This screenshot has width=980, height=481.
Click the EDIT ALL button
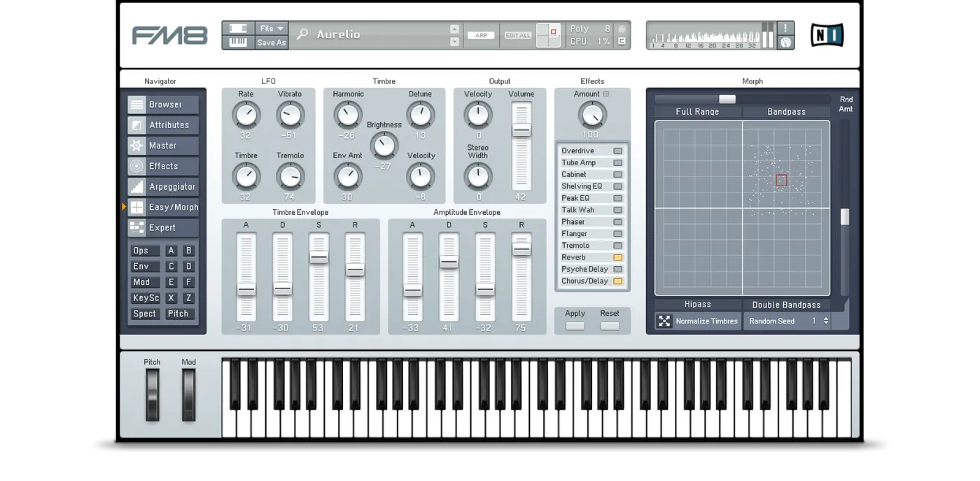click(x=518, y=36)
